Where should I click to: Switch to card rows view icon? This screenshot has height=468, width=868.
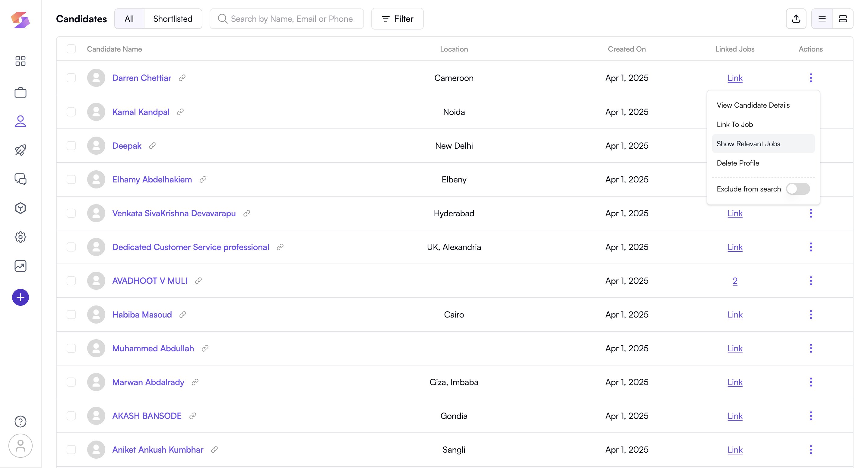843,18
